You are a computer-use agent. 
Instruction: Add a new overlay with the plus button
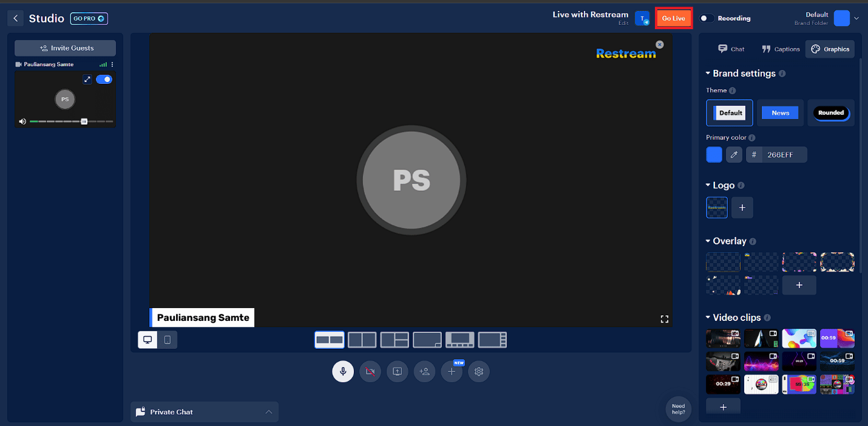pos(799,285)
